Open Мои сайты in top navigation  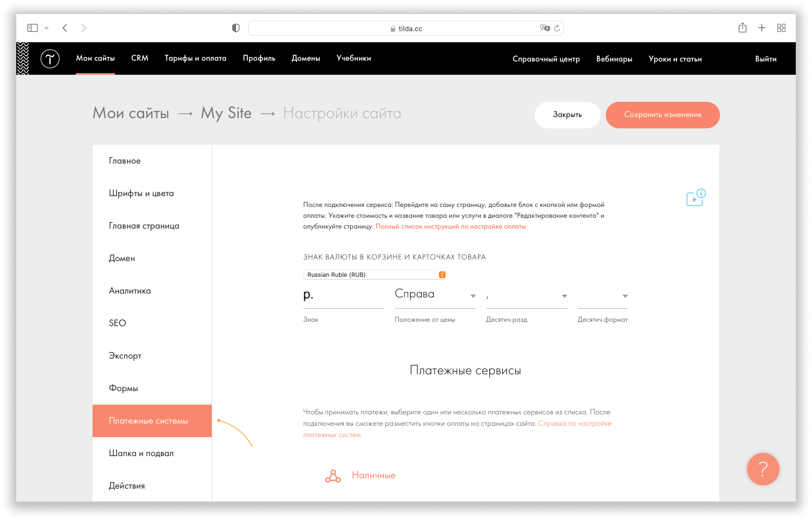95,58
